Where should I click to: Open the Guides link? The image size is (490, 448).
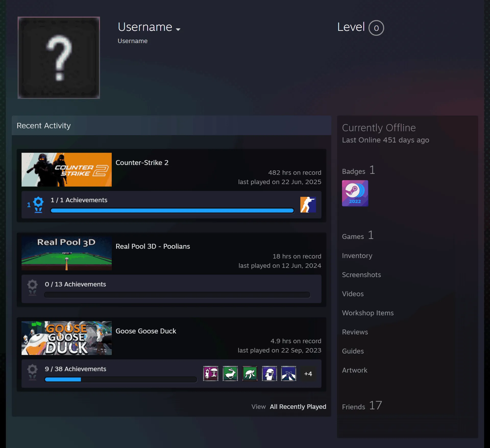[x=353, y=351]
